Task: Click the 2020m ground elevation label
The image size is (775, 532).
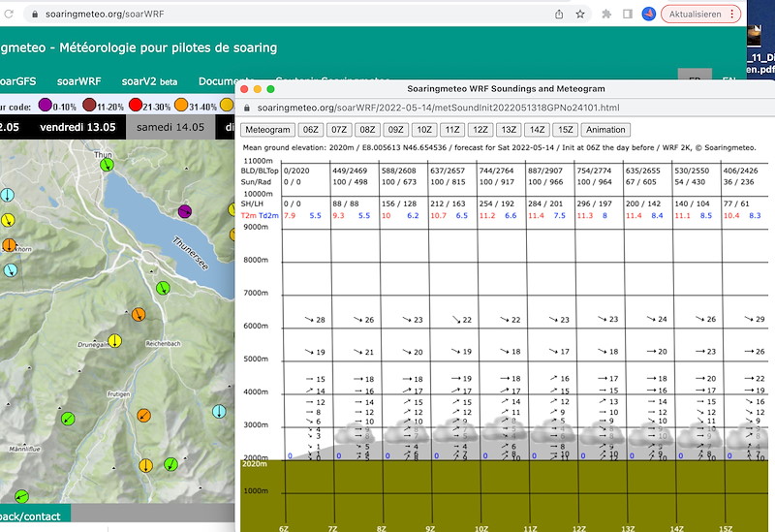Action: (x=255, y=464)
